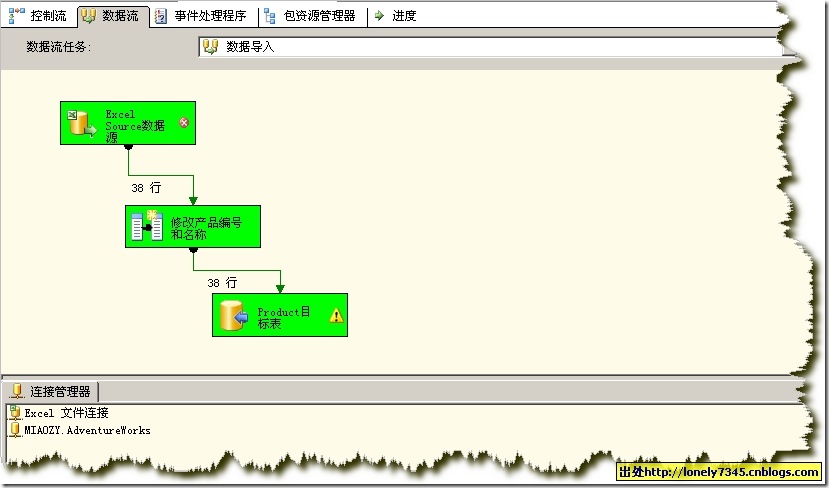Click the green arrow 进度 icon
Viewport: 829px width, 488px height.
[379, 16]
